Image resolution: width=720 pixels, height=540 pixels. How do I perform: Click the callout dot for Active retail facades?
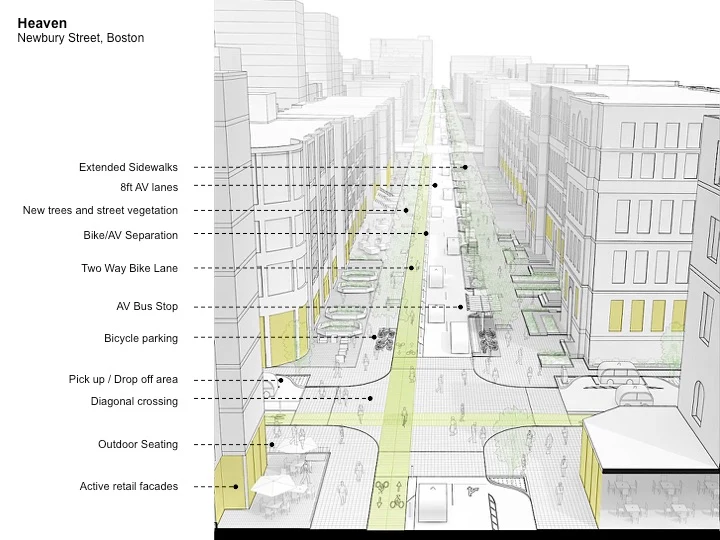point(237,487)
